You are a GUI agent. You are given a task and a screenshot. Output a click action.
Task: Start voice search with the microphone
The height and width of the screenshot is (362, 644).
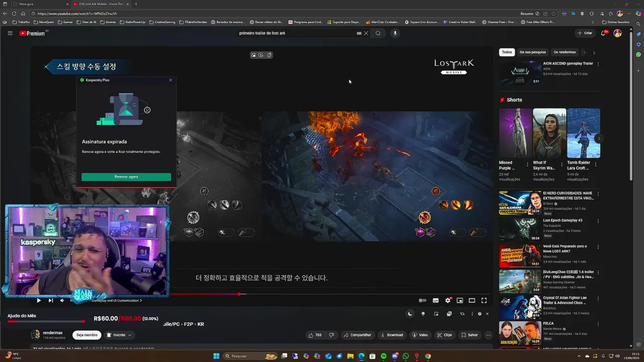click(x=395, y=33)
